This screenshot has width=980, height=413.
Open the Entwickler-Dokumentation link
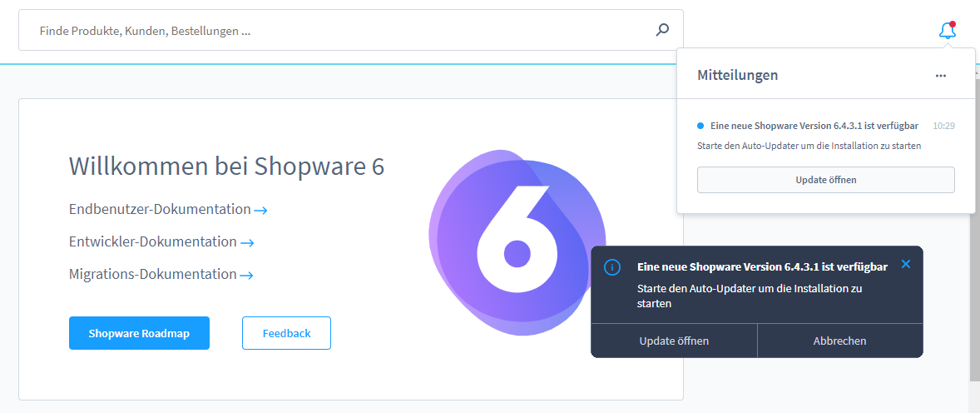point(161,241)
